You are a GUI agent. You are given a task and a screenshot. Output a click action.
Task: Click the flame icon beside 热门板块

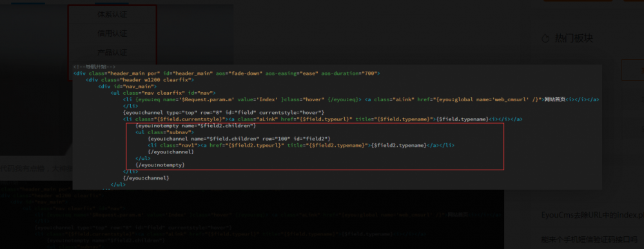546,39
